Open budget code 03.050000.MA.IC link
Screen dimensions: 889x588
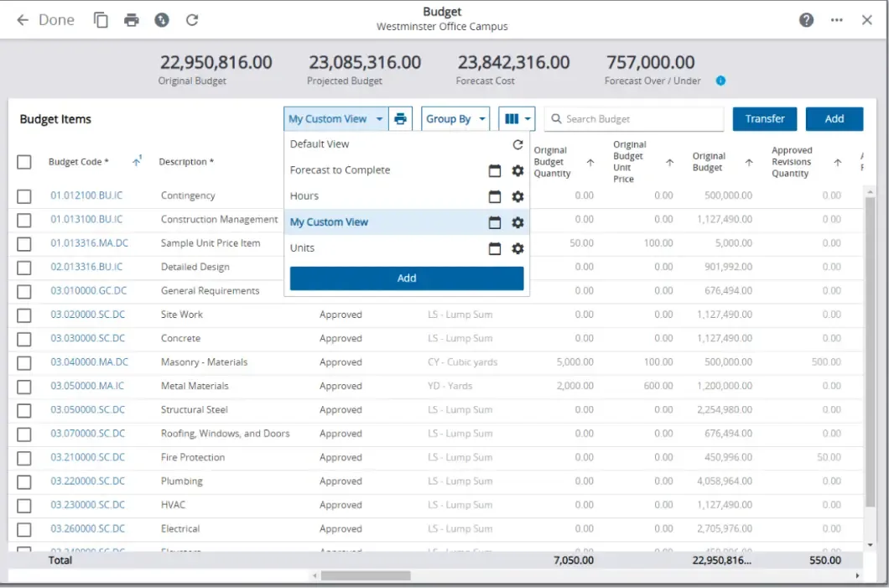86,386
